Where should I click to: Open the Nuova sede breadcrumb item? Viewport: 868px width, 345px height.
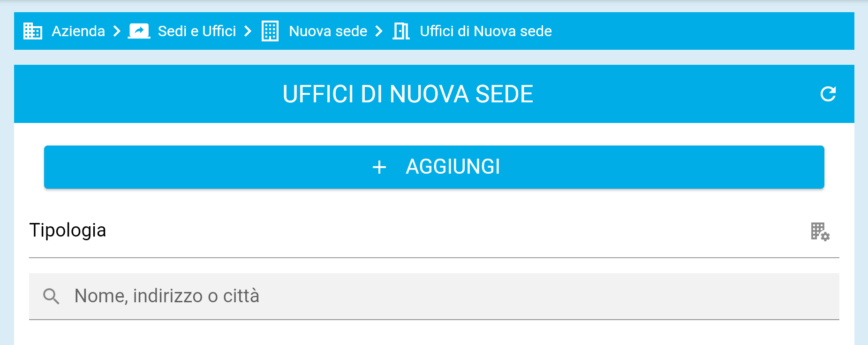(x=328, y=31)
